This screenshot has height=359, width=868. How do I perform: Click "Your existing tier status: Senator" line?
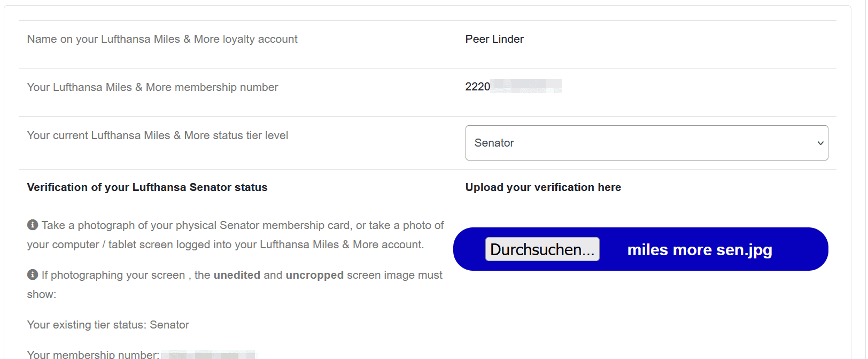108,325
